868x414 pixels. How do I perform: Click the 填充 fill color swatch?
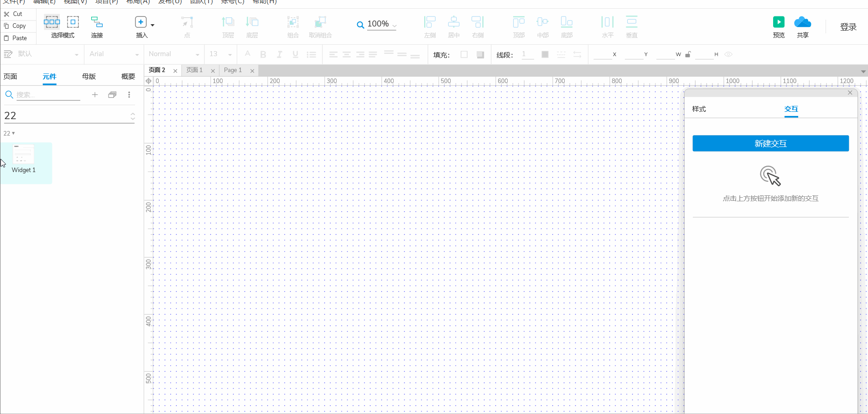pyautogui.click(x=464, y=54)
